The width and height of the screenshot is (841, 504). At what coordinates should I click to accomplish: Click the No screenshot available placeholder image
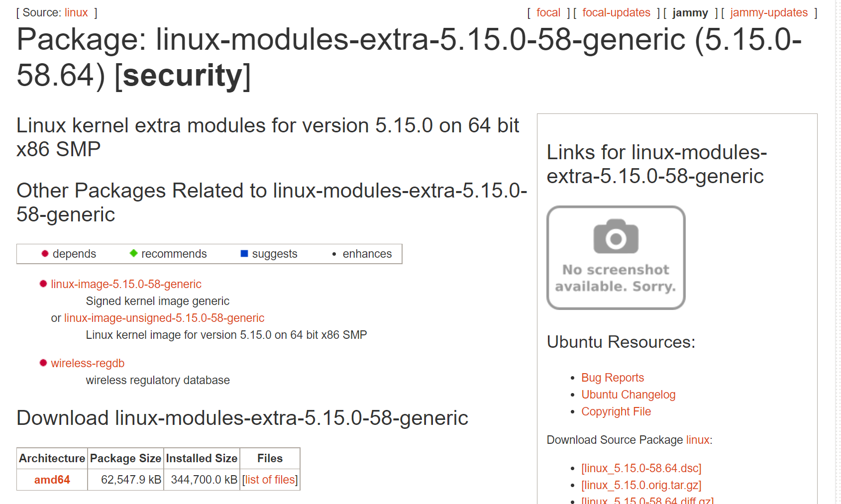coord(616,257)
